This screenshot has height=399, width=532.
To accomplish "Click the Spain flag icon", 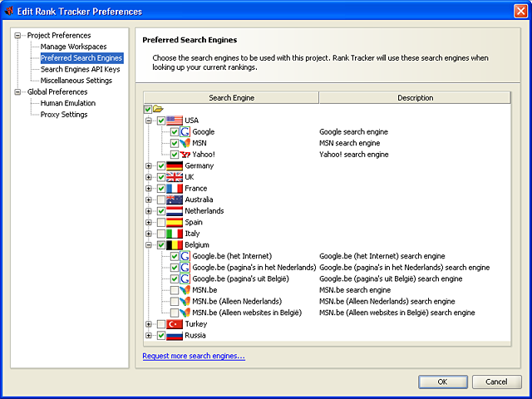I will click(x=175, y=222).
